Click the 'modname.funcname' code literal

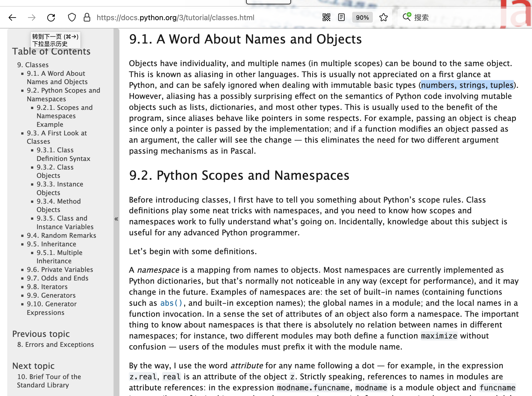[313, 388]
